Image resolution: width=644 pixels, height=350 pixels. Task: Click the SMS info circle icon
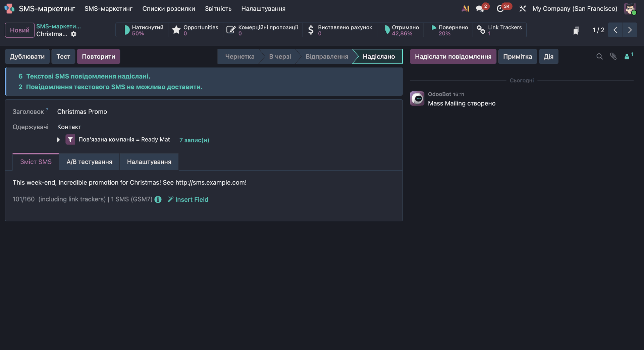(158, 200)
